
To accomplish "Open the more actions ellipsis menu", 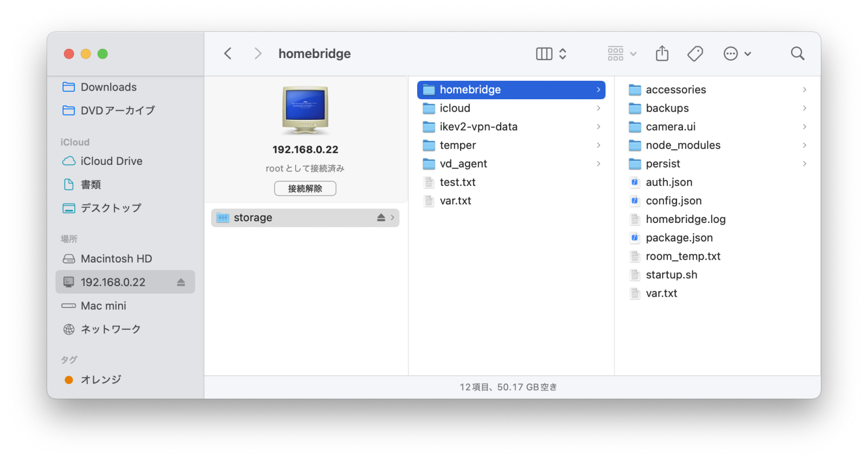I will pos(737,54).
